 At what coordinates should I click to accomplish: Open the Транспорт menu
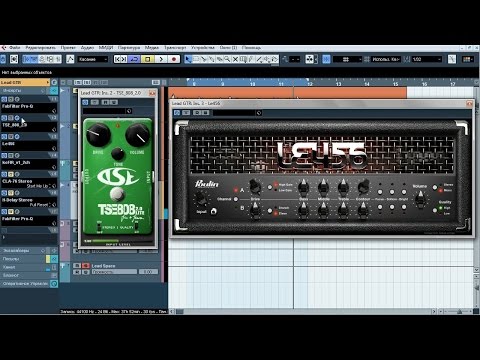[175, 48]
